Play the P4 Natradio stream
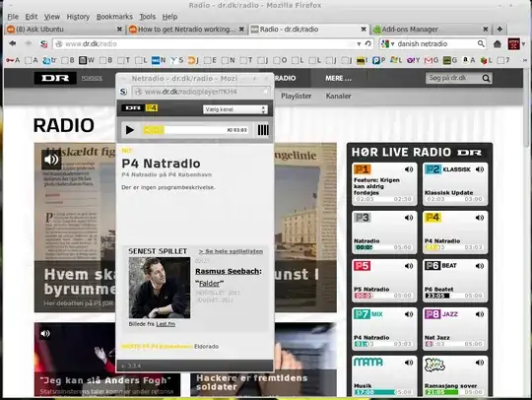The width and height of the screenshot is (532, 400). point(130,130)
